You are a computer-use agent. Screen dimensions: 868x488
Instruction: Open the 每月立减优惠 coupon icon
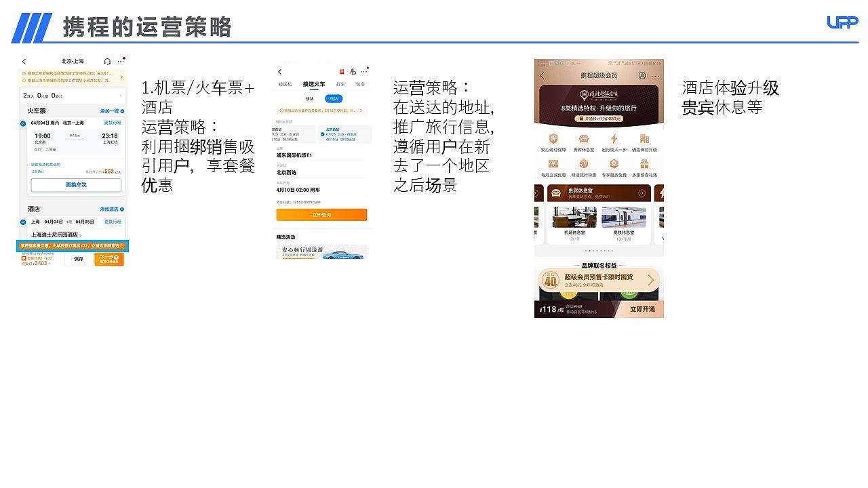[x=553, y=164]
